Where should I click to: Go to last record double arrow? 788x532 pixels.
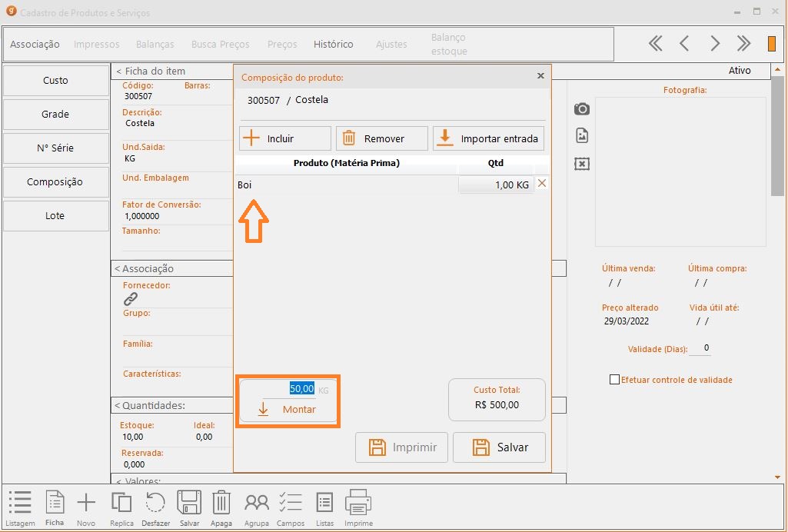pos(743,44)
